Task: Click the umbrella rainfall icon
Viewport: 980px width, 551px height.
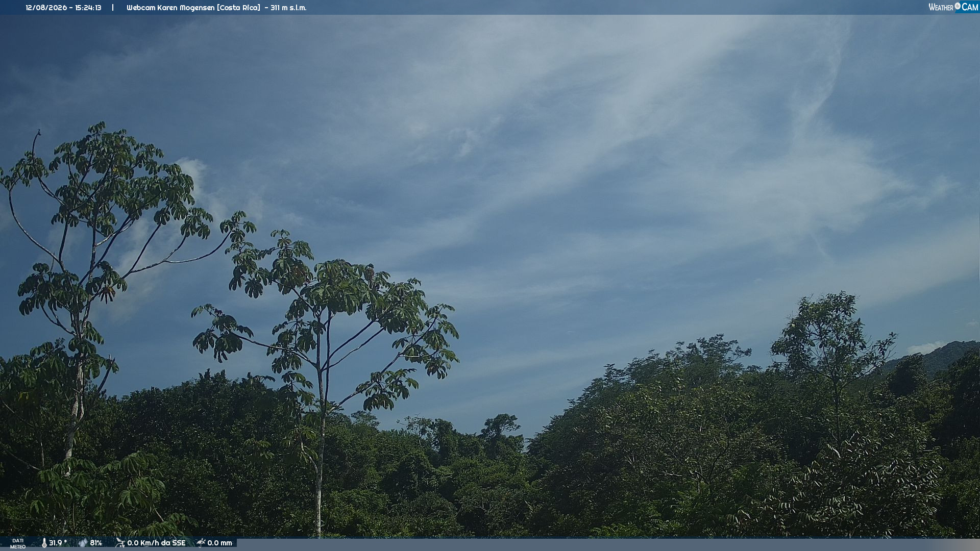Action: [201, 543]
